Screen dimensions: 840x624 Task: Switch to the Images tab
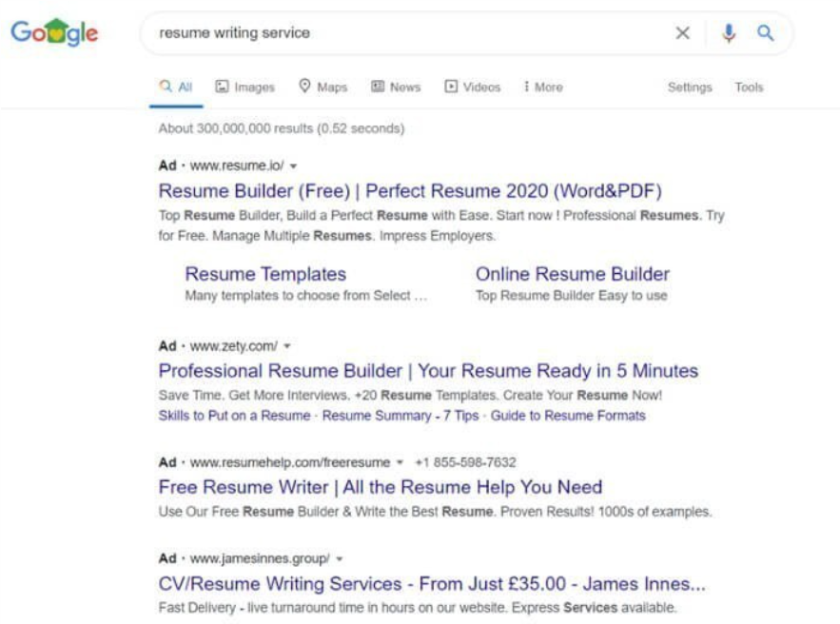[x=244, y=87]
